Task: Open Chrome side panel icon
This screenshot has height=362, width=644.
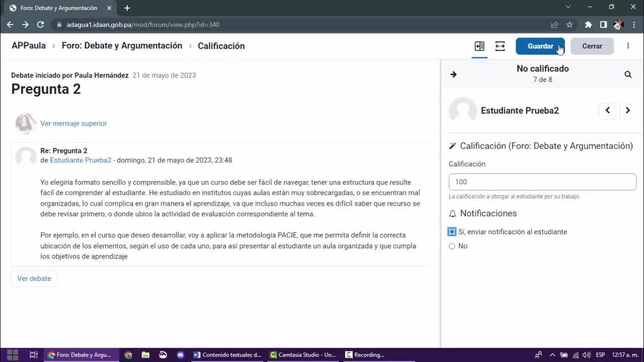Action: 603,25
